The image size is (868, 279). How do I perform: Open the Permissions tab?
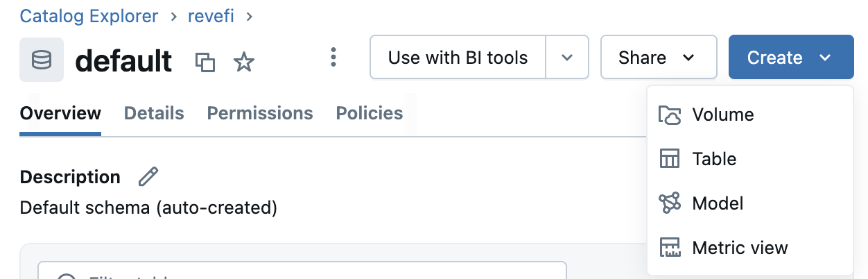coord(260,113)
